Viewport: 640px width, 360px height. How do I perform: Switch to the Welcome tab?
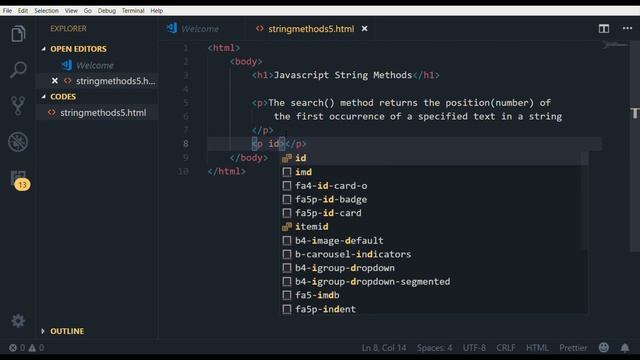tap(200, 29)
